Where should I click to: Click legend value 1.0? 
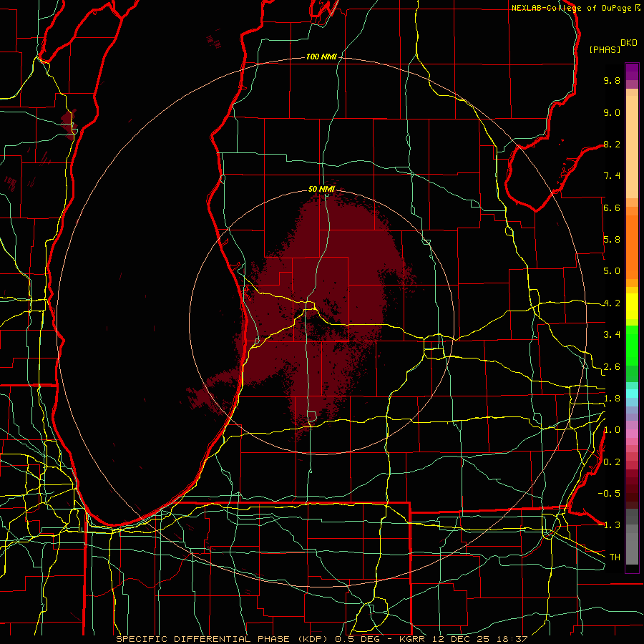point(612,430)
